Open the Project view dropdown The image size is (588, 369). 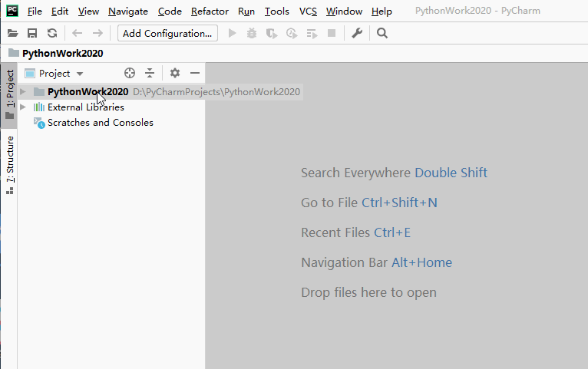click(x=80, y=74)
